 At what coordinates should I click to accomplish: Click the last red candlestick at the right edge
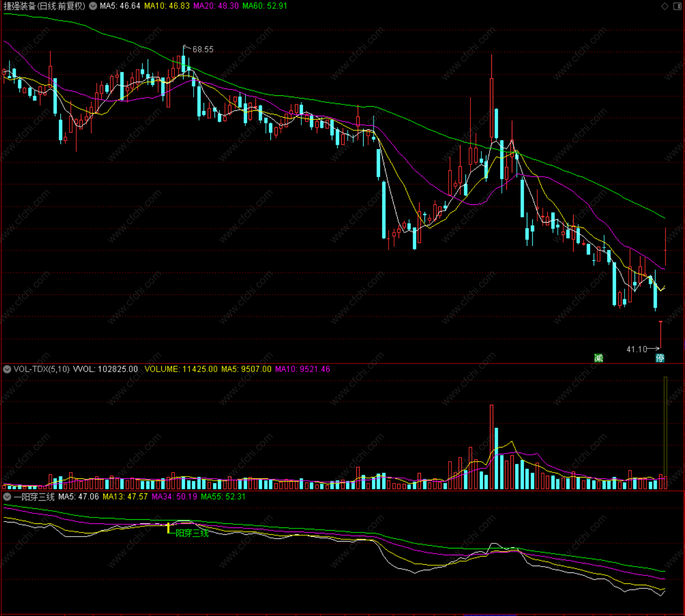[x=665, y=247]
